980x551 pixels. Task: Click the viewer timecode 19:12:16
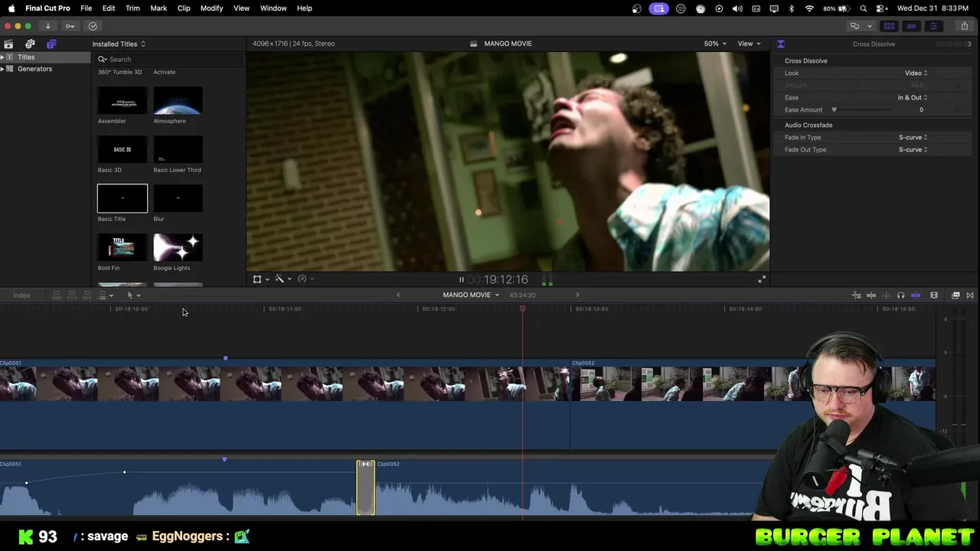505,280
